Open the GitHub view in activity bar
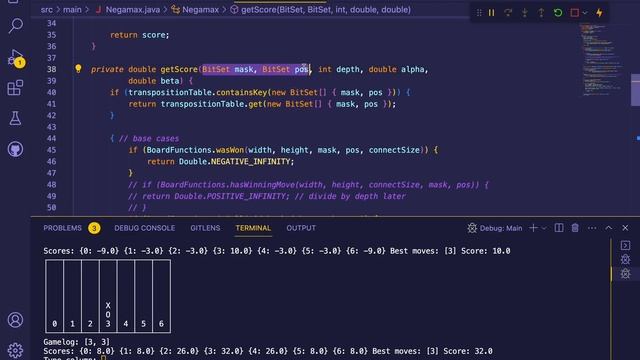640x360 pixels. [16, 149]
